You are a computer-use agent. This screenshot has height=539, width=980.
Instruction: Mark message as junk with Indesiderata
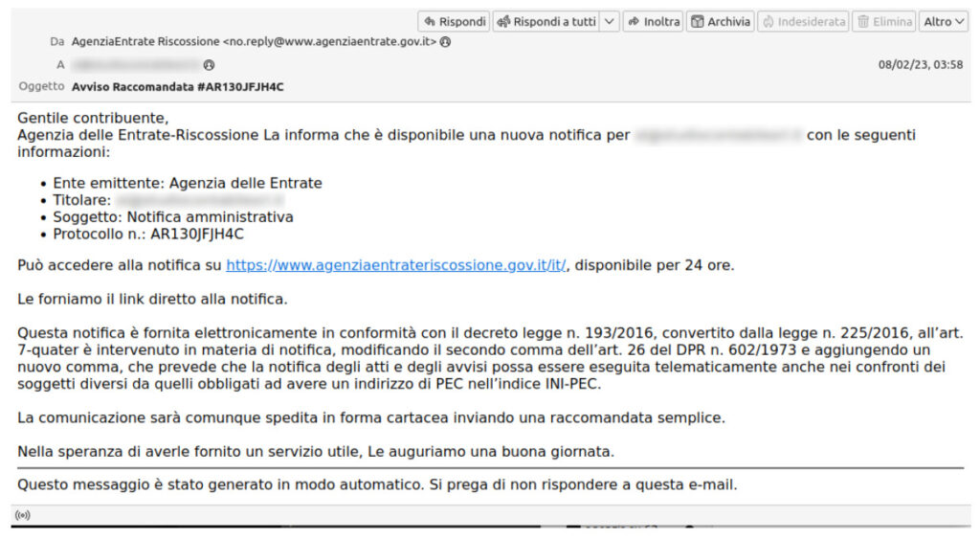(x=803, y=21)
